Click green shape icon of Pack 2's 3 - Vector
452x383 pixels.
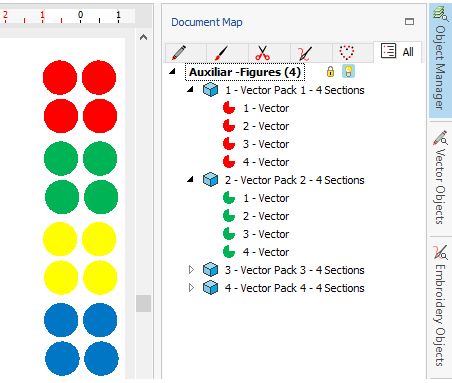coord(229,234)
